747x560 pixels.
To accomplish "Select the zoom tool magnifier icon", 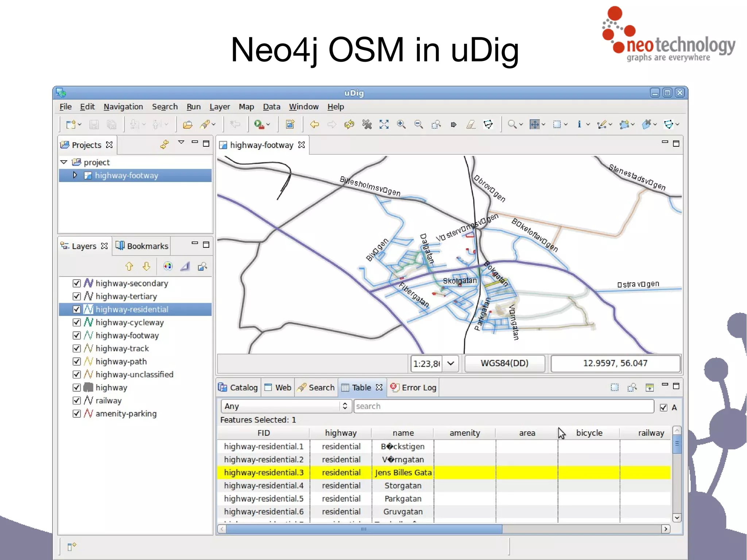I will click(x=512, y=125).
